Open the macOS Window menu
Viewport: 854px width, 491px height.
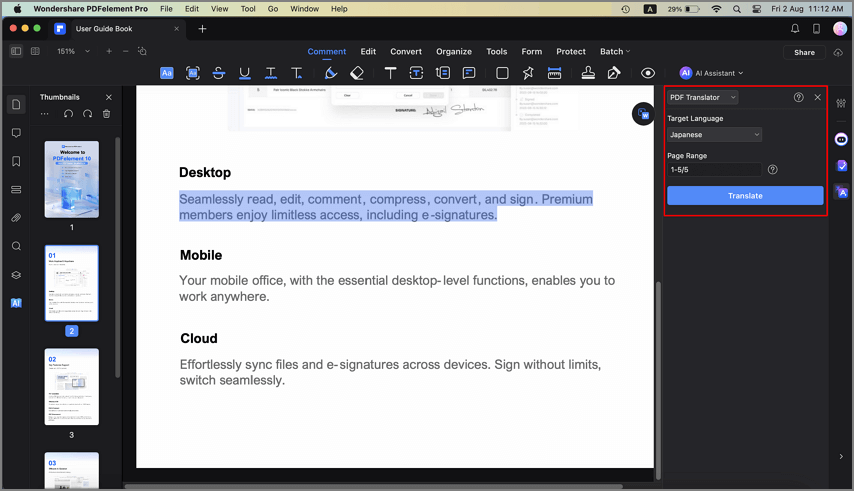click(x=304, y=9)
